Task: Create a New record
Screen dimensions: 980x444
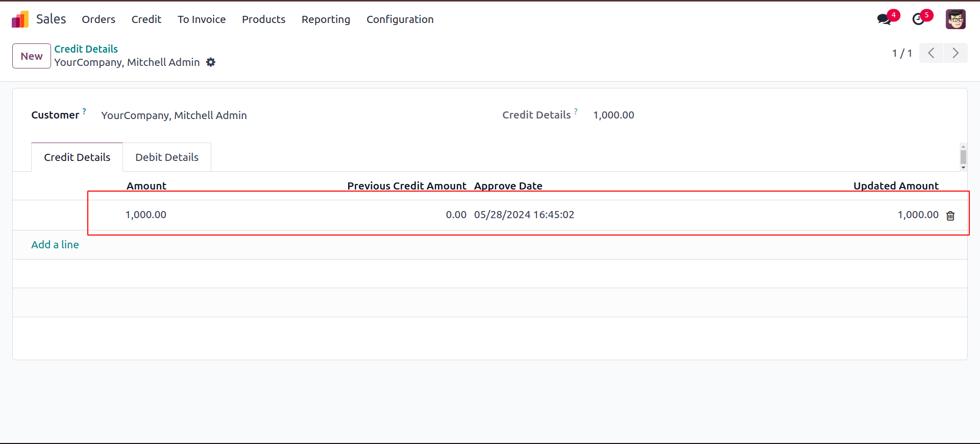Action: point(32,56)
